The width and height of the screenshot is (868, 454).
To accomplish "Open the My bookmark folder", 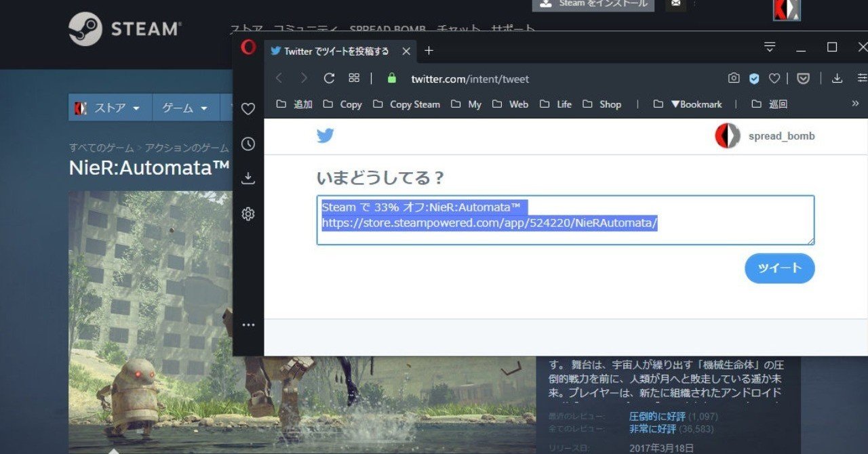I will pyautogui.click(x=466, y=104).
